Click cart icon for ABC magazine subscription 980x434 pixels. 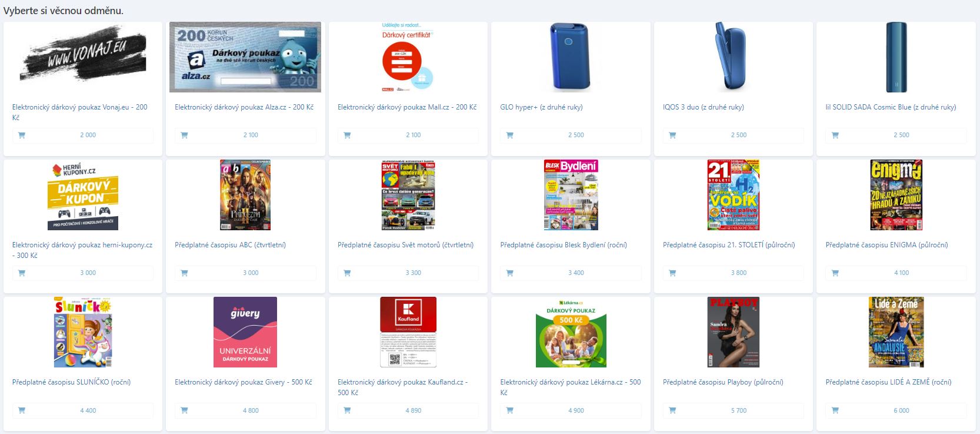point(184,273)
